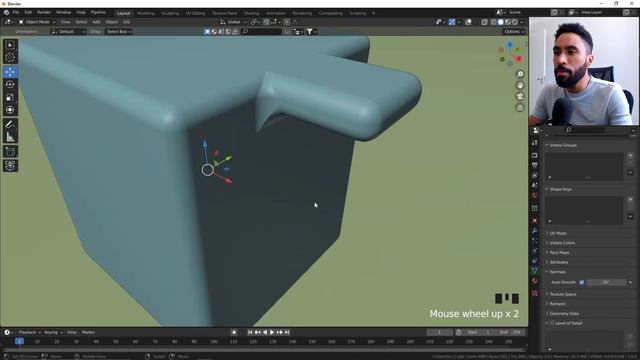Click the pan hand viewport icon
Image resolution: width=640 pixels, height=360 pixels.
pos(520,85)
